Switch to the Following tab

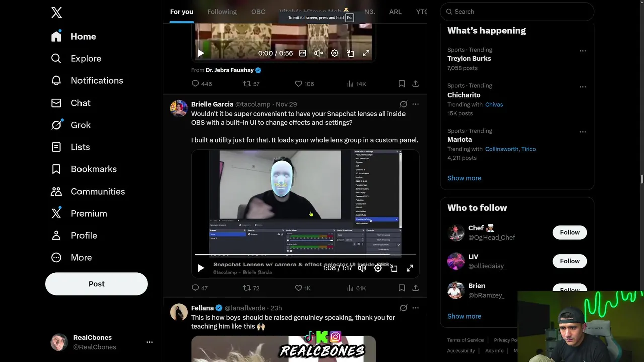coord(222,12)
